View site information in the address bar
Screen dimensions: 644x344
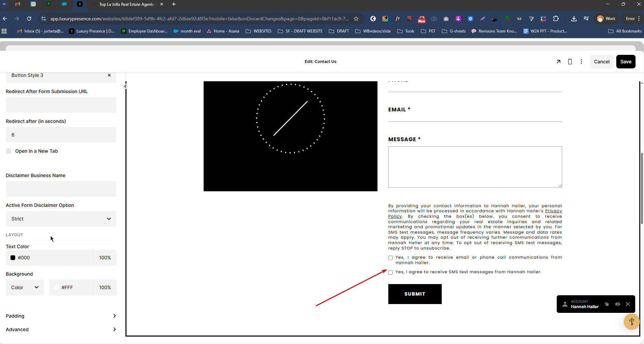coord(43,19)
